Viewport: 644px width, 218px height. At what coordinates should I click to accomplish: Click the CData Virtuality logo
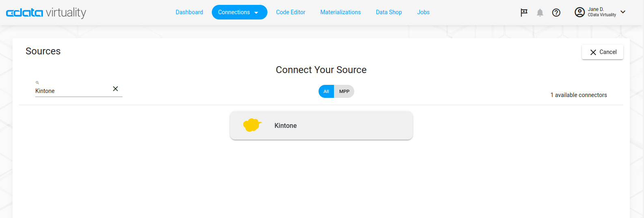point(46,13)
